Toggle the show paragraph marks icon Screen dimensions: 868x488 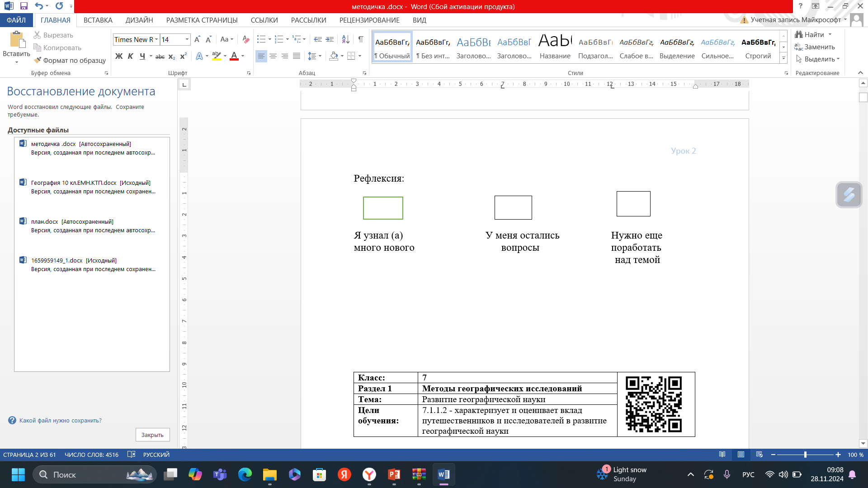(x=361, y=39)
